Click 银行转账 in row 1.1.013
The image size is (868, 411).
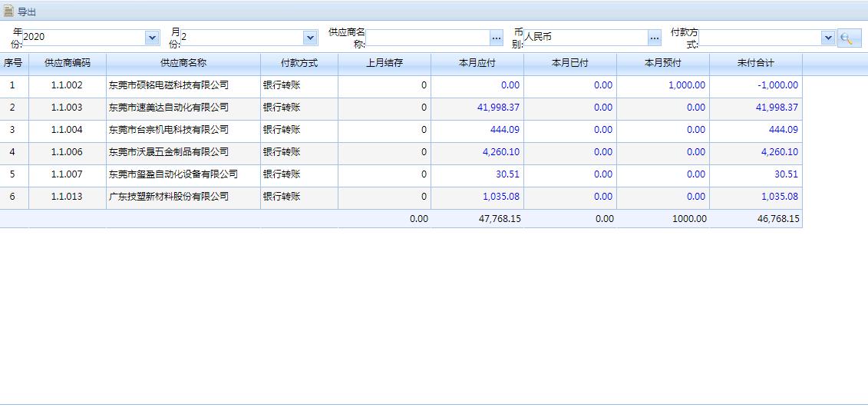[282, 196]
